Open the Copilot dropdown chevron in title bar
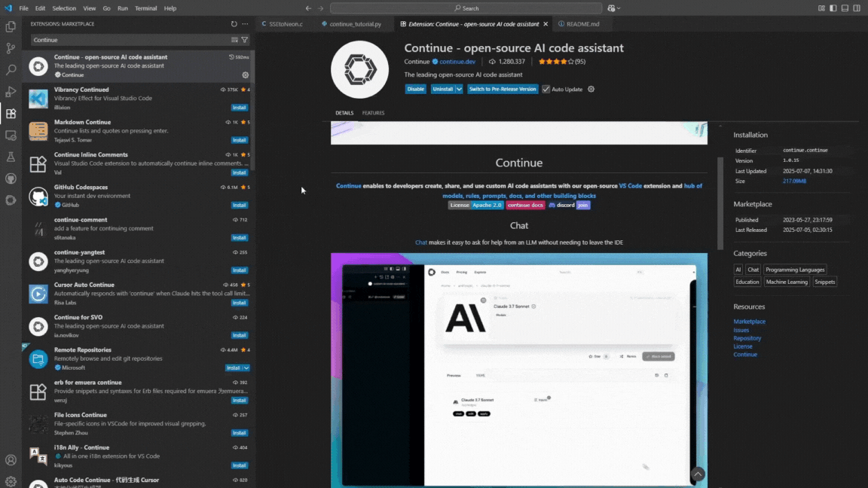 coord(619,8)
